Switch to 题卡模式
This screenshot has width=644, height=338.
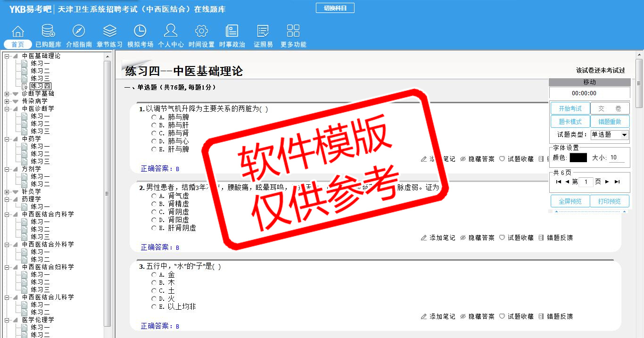coord(570,122)
